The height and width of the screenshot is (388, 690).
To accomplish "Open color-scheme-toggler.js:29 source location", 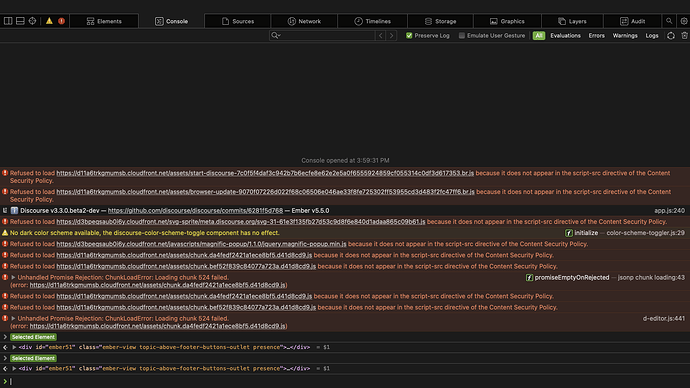I will pyautogui.click(x=646, y=233).
